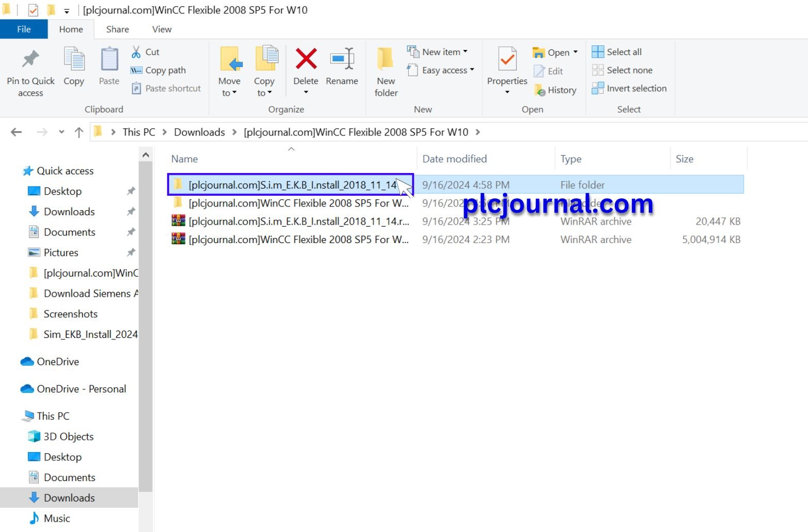The width and height of the screenshot is (808, 532).
Task: Switch to the Share ribbon tab
Action: [x=117, y=29]
